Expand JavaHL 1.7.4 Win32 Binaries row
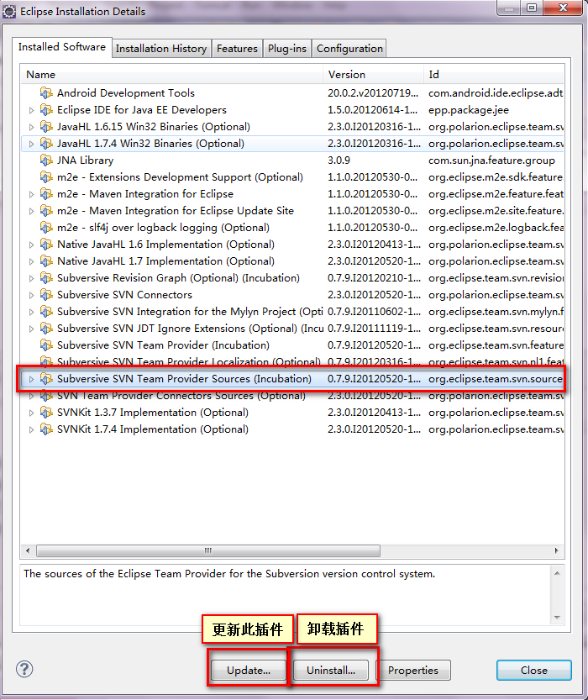 tap(31, 144)
